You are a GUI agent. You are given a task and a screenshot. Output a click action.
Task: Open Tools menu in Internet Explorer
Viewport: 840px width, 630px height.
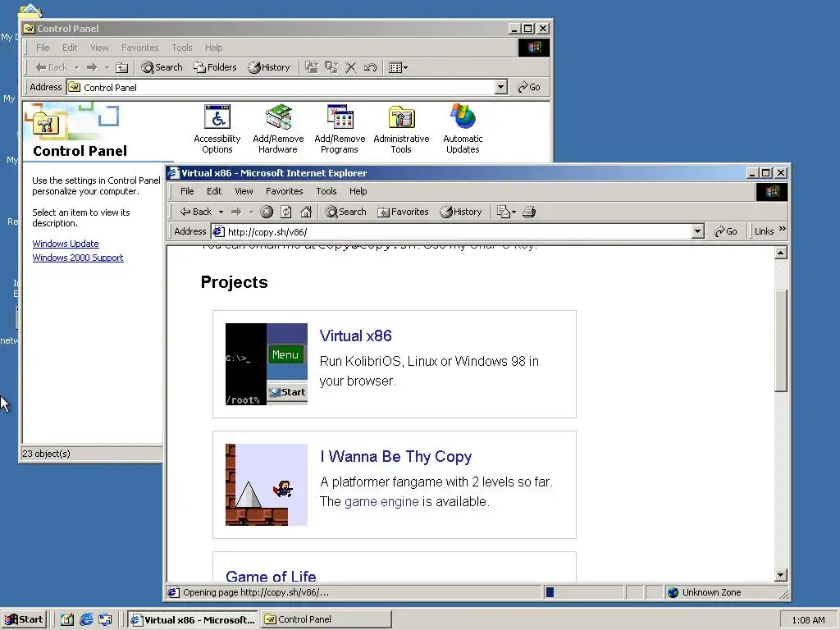tap(326, 191)
